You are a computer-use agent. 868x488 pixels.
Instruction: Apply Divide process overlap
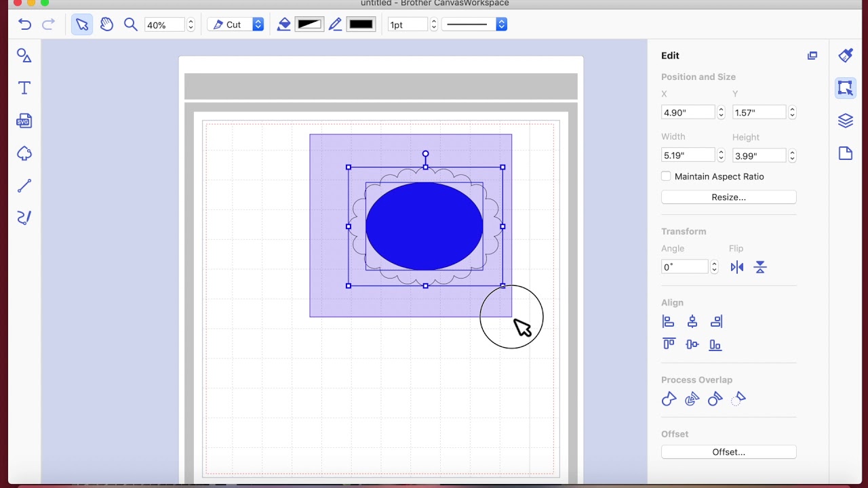pyautogui.click(x=692, y=399)
